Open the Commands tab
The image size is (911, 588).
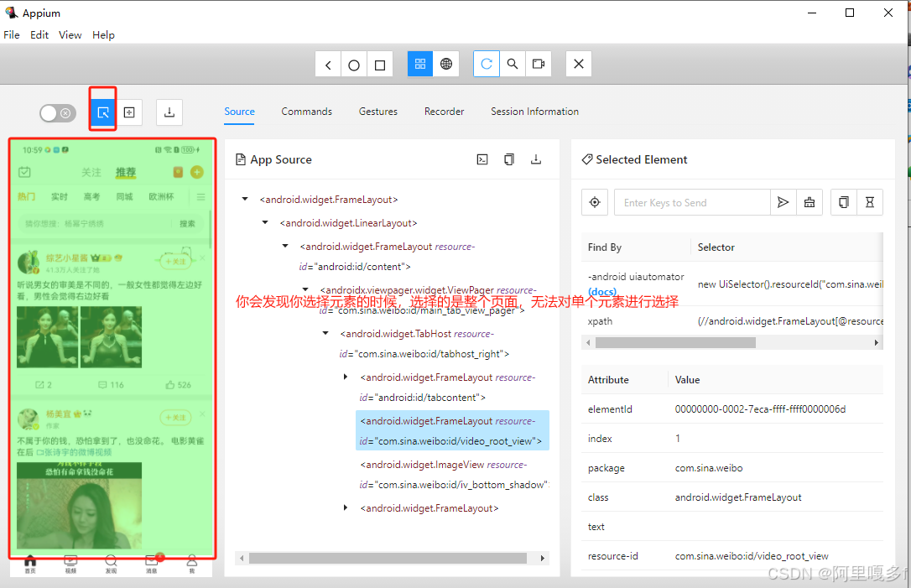(307, 112)
